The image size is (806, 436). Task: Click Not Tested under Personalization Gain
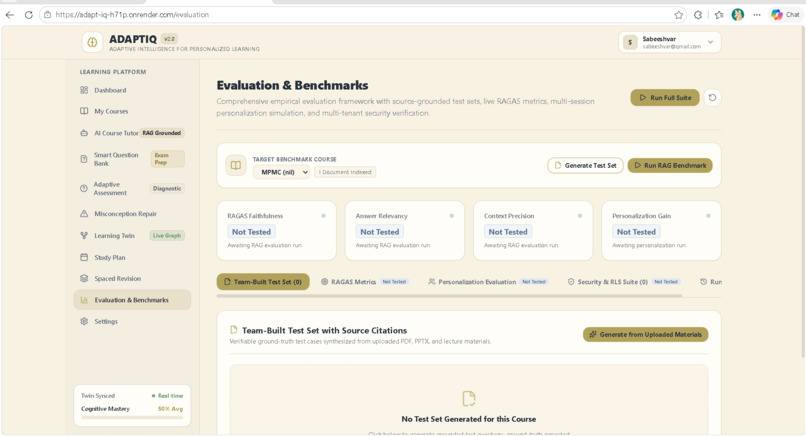click(x=636, y=232)
